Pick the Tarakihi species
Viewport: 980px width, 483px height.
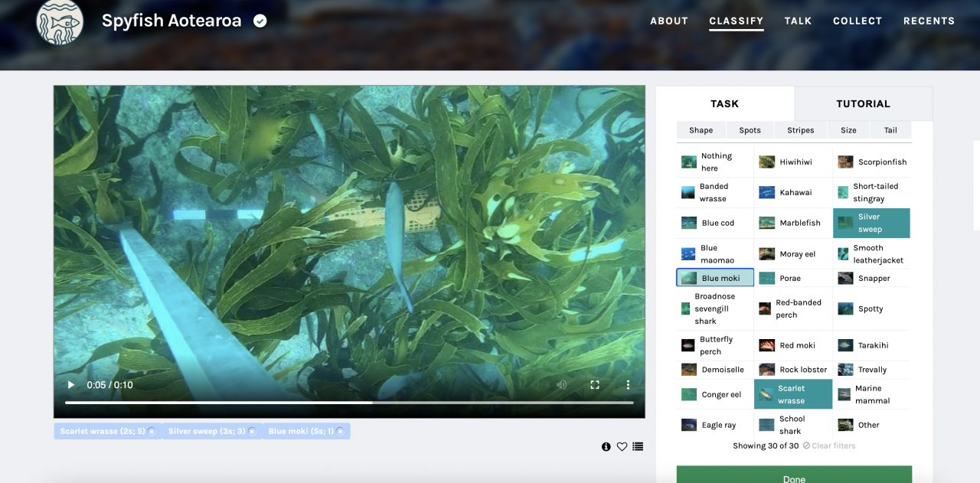(x=871, y=345)
